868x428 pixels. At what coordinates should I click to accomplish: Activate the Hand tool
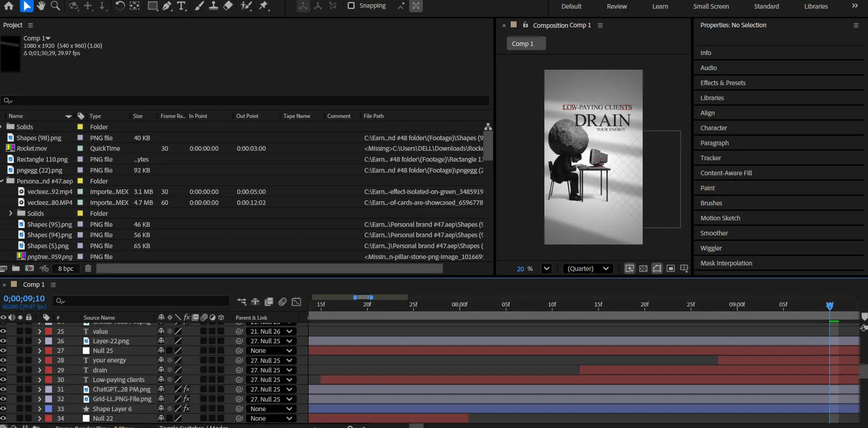[41, 6]
